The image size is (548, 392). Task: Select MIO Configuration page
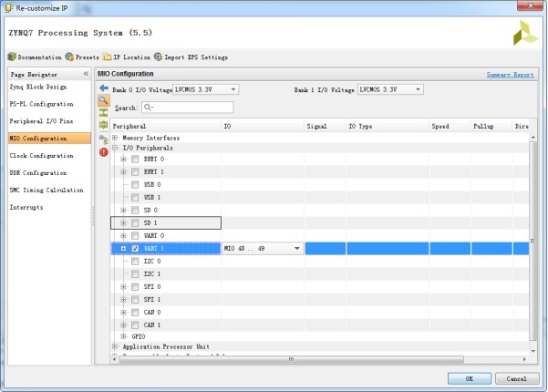click(x=49, y=139)
